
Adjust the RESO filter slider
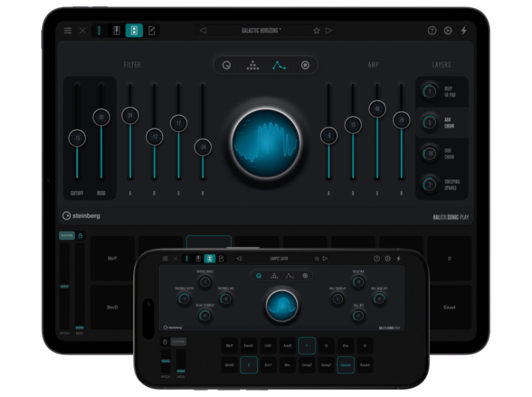pos(101,117)
